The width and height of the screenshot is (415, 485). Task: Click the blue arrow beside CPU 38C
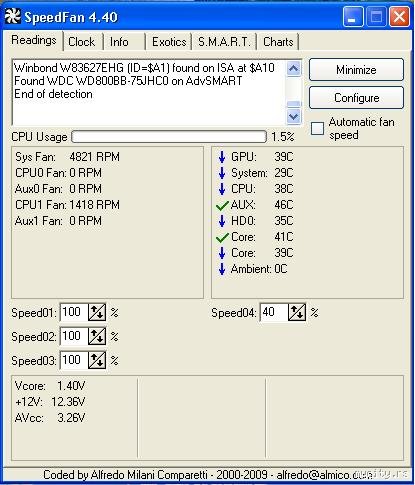click(x=222, y=189)
